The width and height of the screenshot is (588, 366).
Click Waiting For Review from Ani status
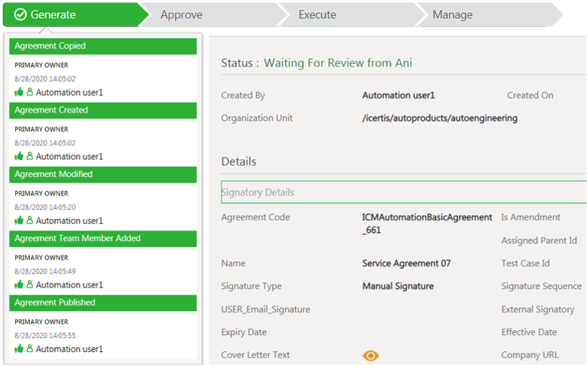point(338,63)
